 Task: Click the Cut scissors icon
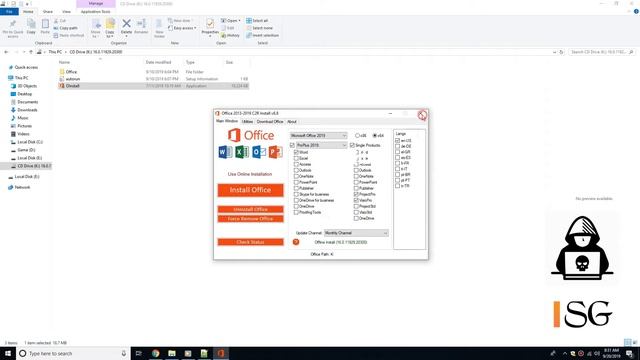(56, 20)
